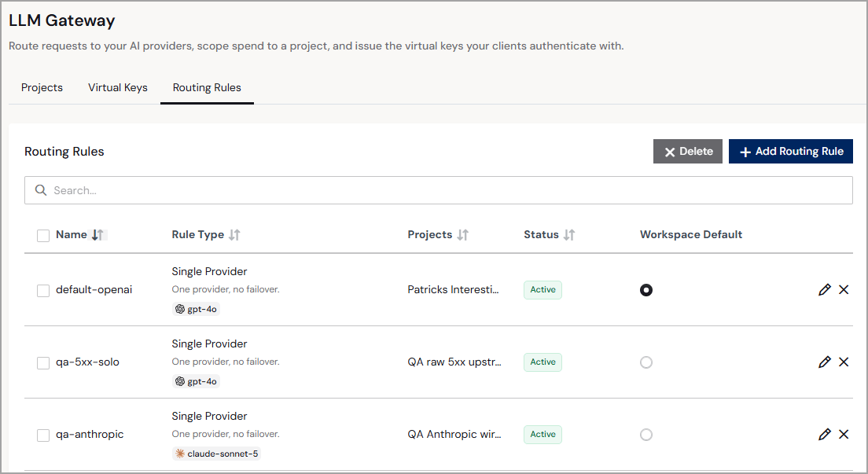This screenshot has width=868, height=474.
Task: Click the Add Routing Rule button
Action: pyautogui.click(x=790, y=151)
